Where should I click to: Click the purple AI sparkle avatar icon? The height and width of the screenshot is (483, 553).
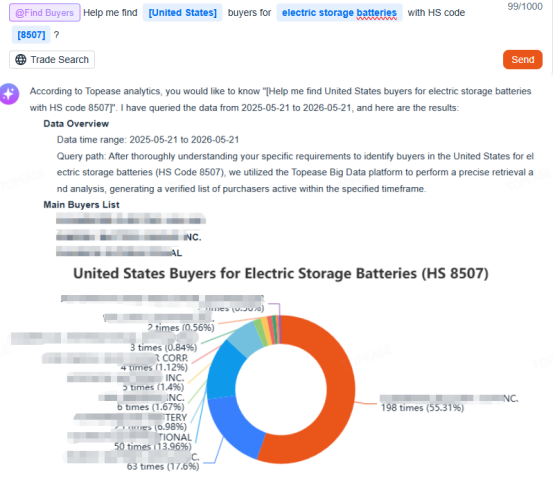pyautogui.click(x=9, y=94)
